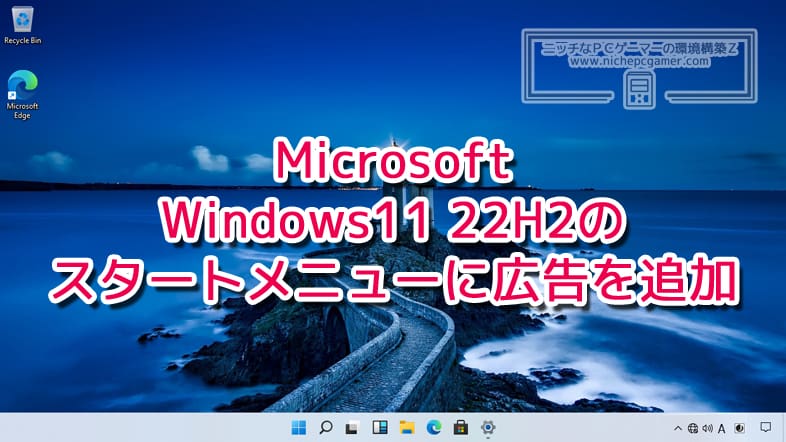Select the Microsoft Edge desktop shortcut
Screen dimensions: 786x442
coord(22,95)
